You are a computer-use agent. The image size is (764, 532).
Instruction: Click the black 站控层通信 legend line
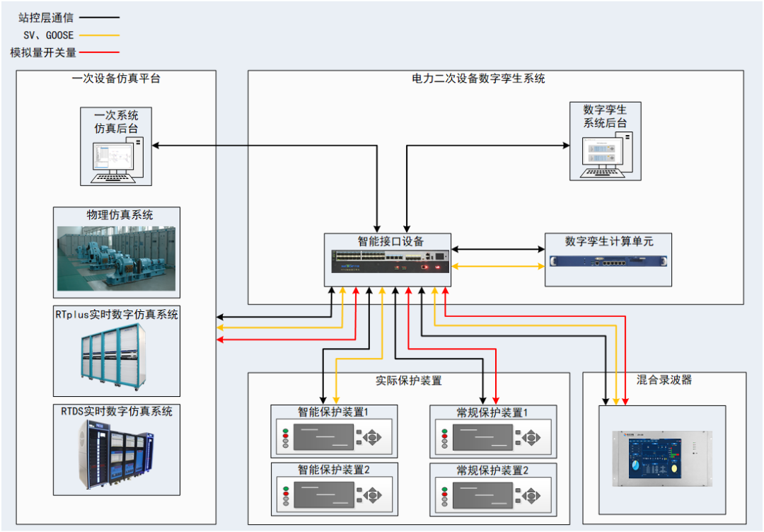tap(100, 18)
